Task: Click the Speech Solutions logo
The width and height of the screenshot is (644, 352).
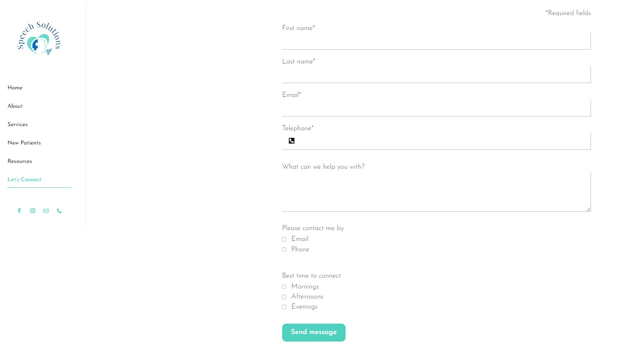Action: coord(39,39)
